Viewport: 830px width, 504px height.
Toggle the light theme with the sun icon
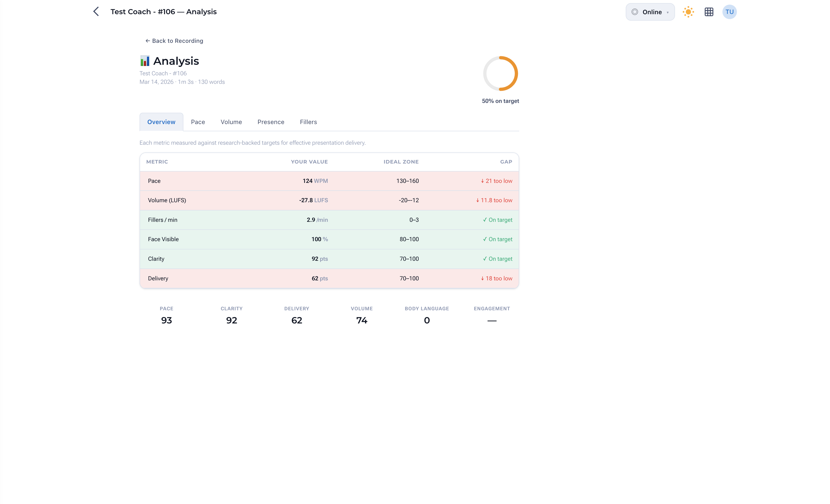click(x=688, y=12)
